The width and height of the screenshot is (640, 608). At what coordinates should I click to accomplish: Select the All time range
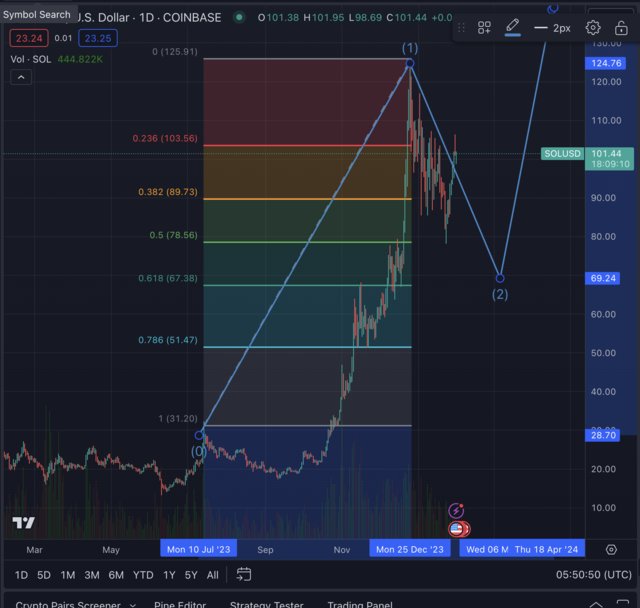(213, 575)
